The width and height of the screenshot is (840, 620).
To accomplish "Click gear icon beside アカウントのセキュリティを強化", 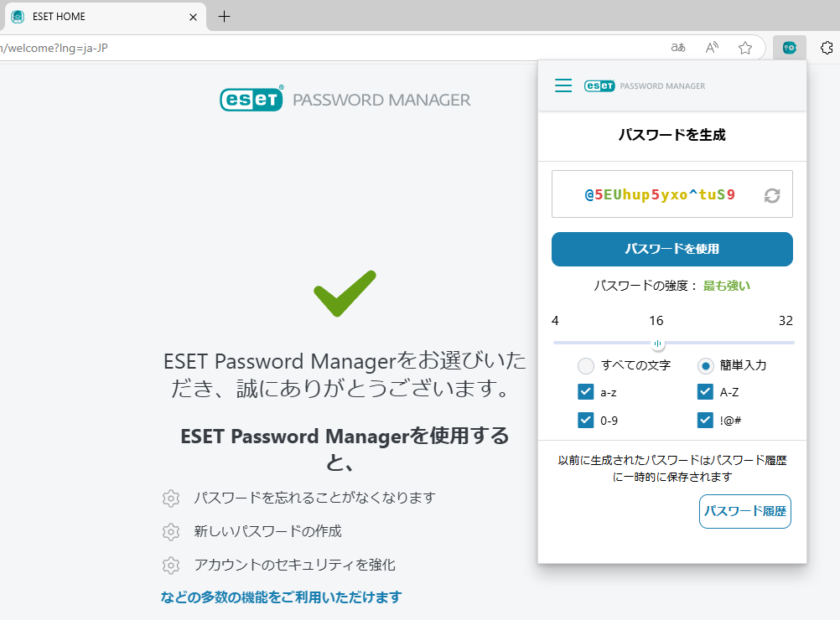I will pyautogui.click(x=171, y=565).
